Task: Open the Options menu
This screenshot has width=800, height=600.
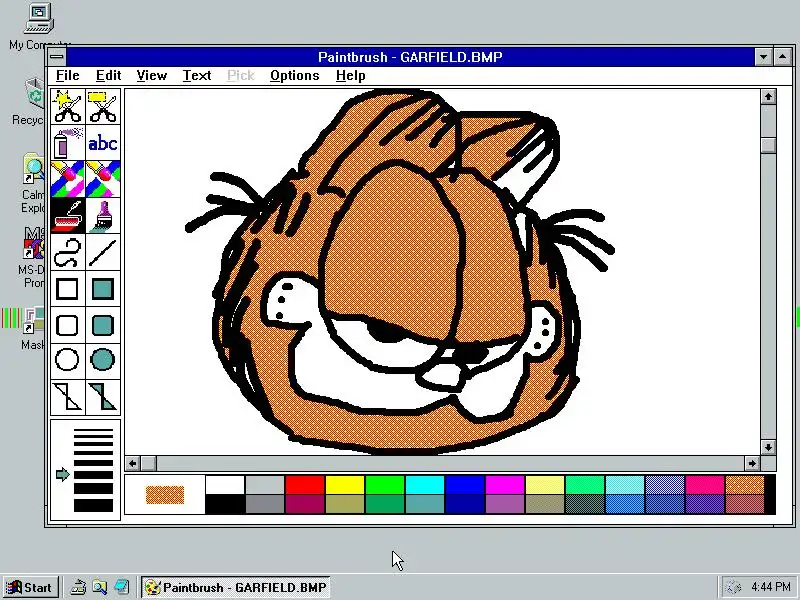Action: click(x=294, y=76)
